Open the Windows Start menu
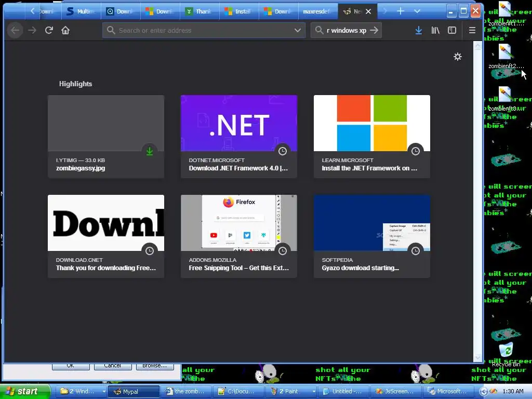This screenshot has width=532, height=399. pos(25,391)
